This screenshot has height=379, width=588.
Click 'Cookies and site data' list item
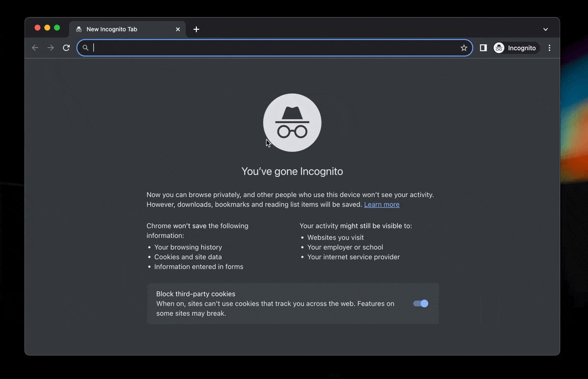(x=188, y=257)
